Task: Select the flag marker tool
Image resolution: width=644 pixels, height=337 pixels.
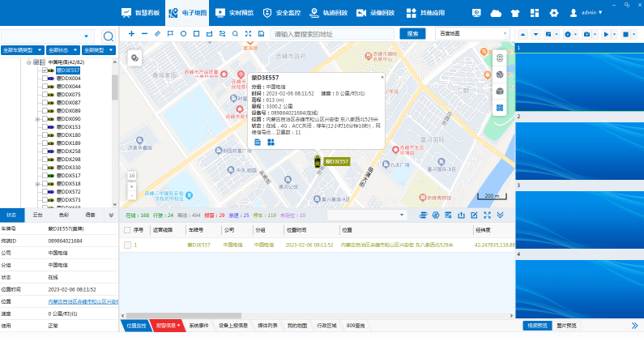Action: 170,34
